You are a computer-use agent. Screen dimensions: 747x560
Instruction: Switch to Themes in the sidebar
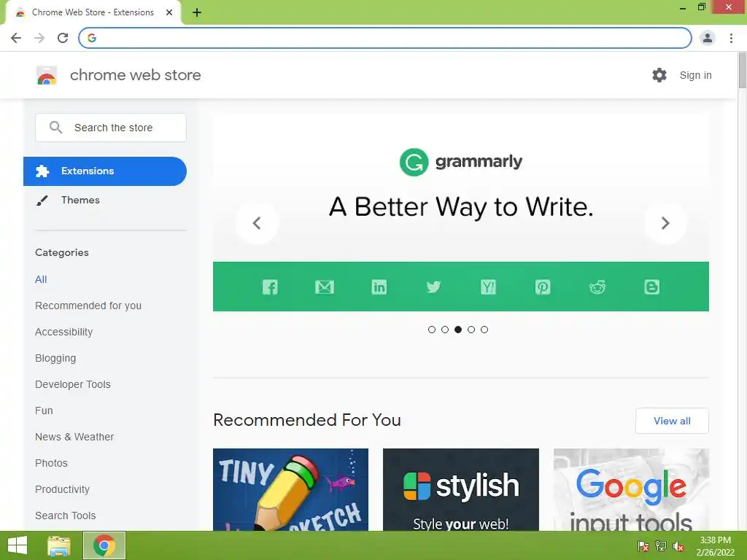pos(80,200)
